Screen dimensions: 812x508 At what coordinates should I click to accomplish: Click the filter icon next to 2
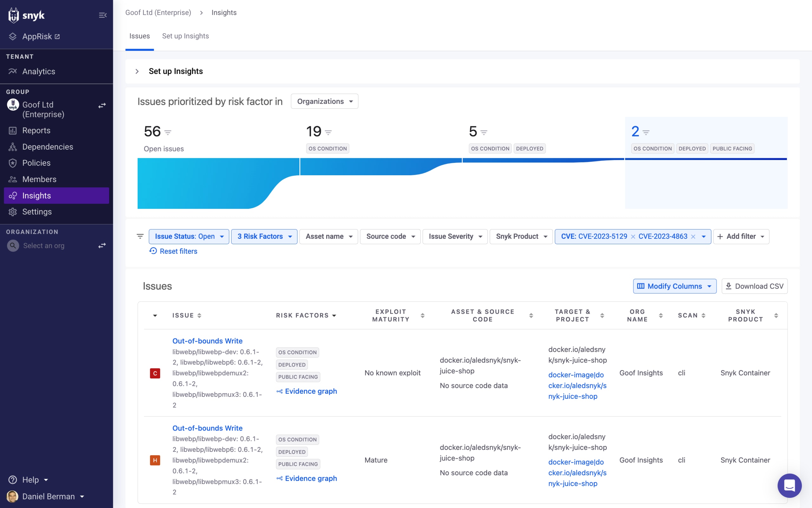[646, 132]
